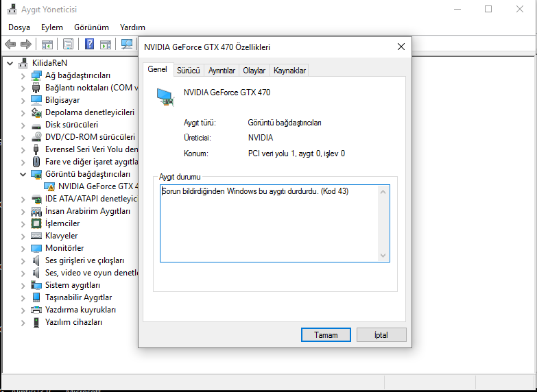Expand Ağ bağdaştırıcıları node
Viewport: 537px width, 392px height.
[23, 75]
